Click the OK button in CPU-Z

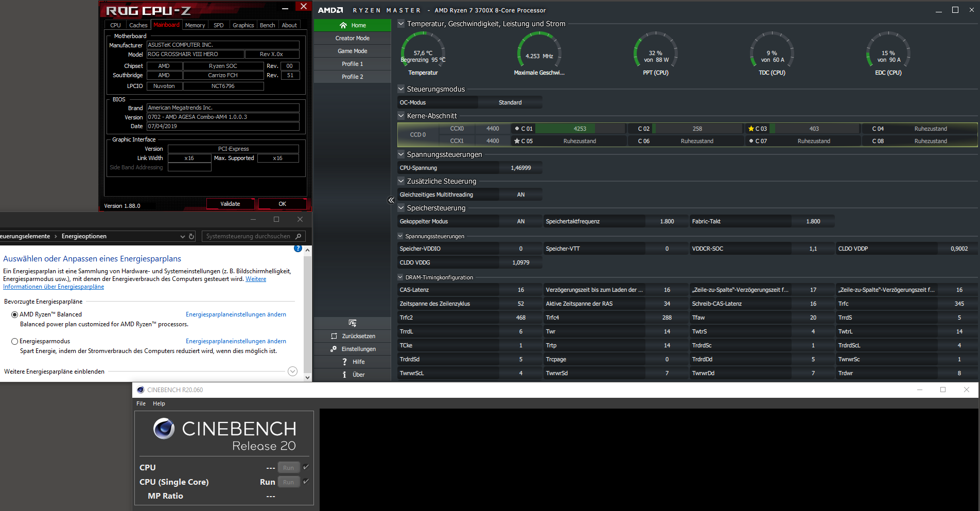tap(282, 204)
